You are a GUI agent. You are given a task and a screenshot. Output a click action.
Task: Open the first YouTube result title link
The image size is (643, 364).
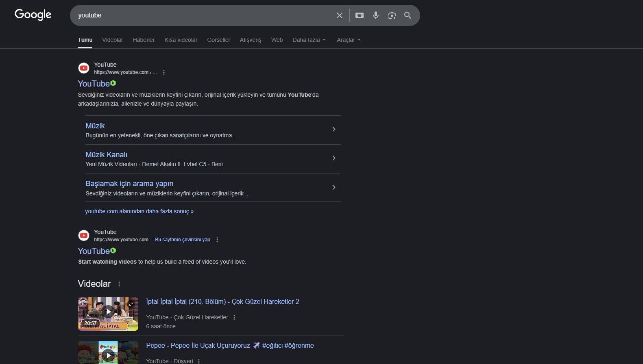94,84
